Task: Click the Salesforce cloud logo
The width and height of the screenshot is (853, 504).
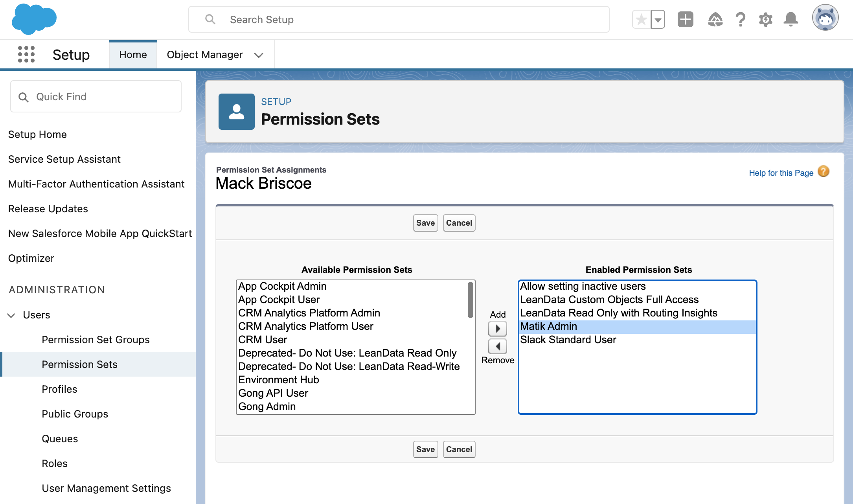Action: [x=34, y=18]
